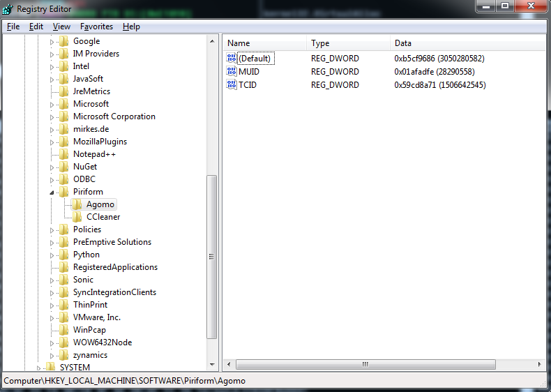
Task: Click data 0x59cd8a71 (1506642545)
Action: point(440,84)
